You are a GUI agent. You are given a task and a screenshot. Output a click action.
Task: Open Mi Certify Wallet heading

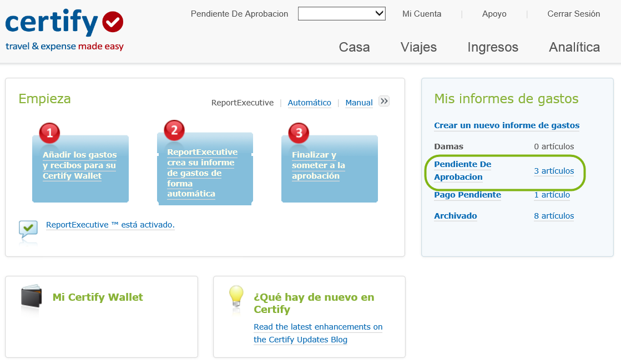tap(98, 297)
